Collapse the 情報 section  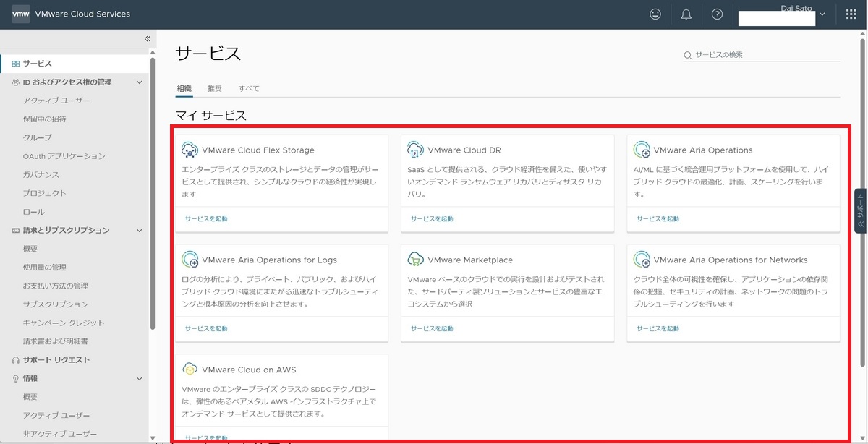(x=140, y=379)
